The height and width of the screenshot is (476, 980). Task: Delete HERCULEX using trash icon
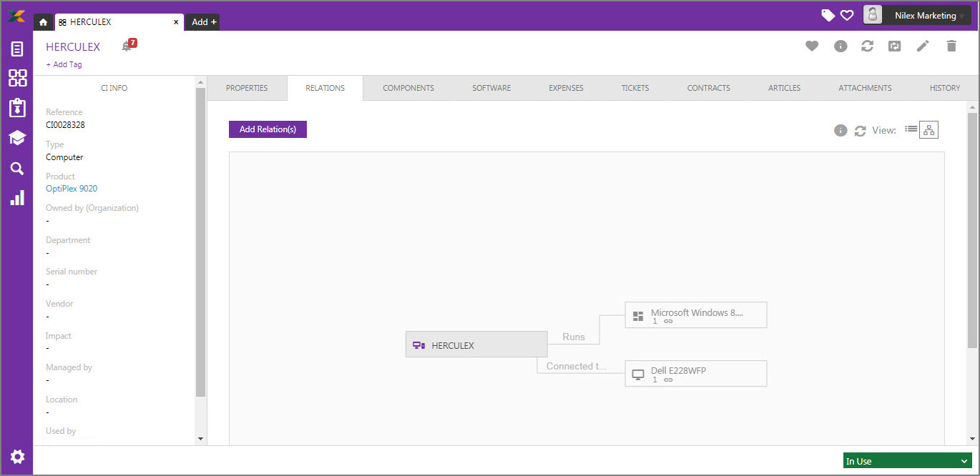pos(951,46)
